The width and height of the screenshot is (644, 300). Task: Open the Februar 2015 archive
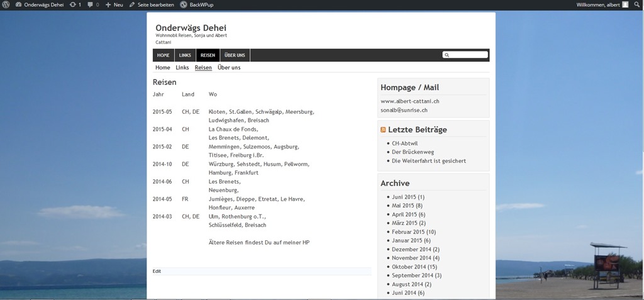click(x=414, y=232)
